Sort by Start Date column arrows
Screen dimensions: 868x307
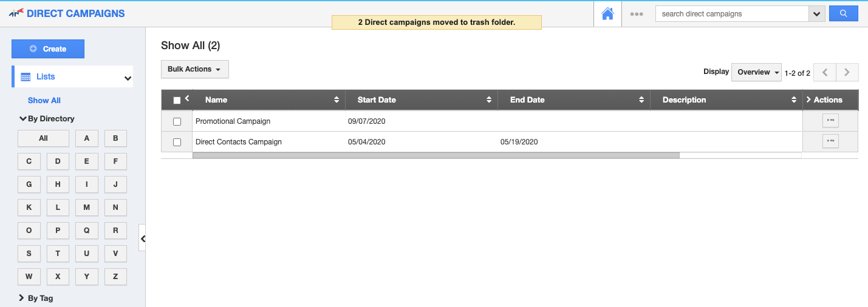coord(489,100)
